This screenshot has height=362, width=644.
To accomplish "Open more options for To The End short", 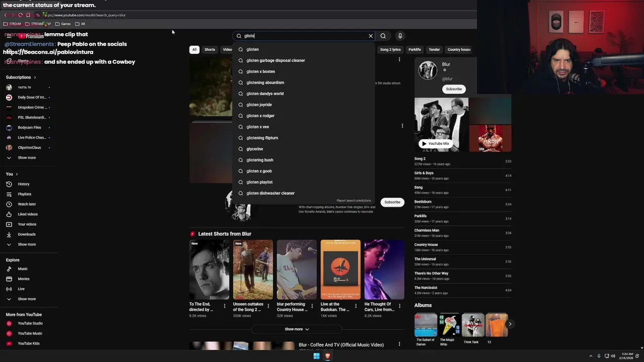I will 224,306.
